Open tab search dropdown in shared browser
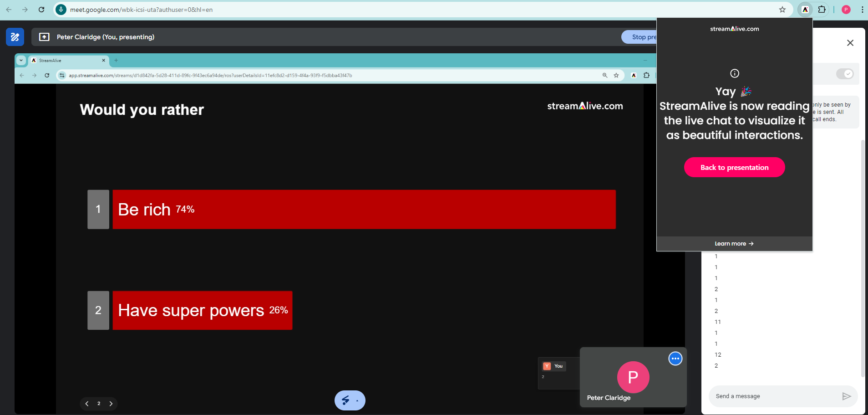 coord(21,60)
